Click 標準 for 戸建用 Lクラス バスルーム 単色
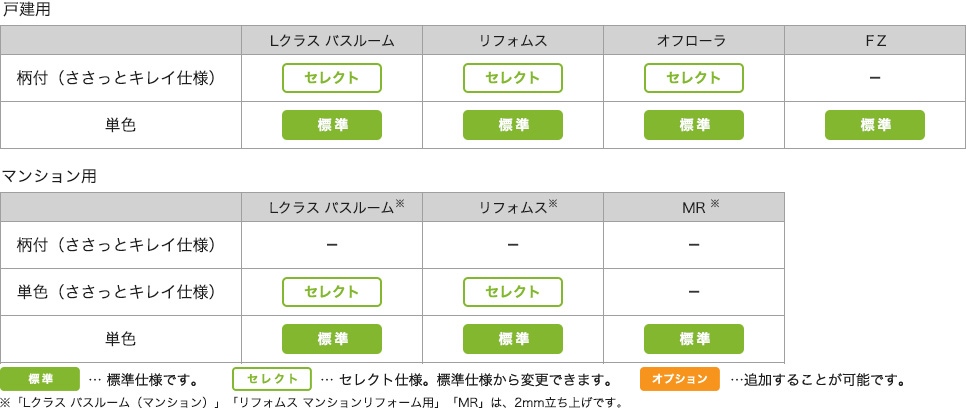Image resolution: width=966 pixels, height=410 pixels. tap(332, 125)
